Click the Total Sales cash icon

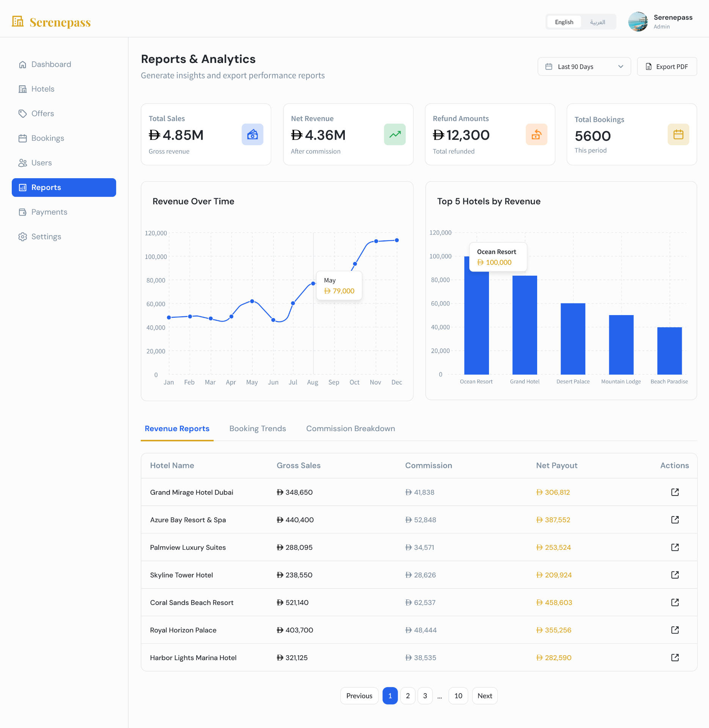pos(253,135)
